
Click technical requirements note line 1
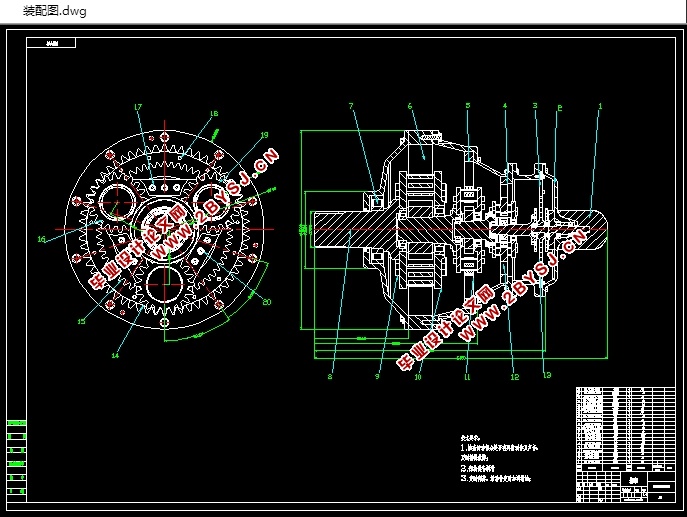(499, 448)
